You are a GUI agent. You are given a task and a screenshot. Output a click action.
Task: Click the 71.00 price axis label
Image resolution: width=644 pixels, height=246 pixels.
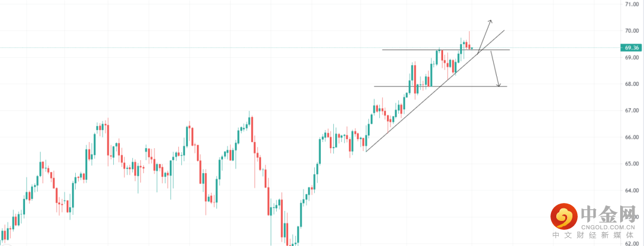click(x=631, y=4)
